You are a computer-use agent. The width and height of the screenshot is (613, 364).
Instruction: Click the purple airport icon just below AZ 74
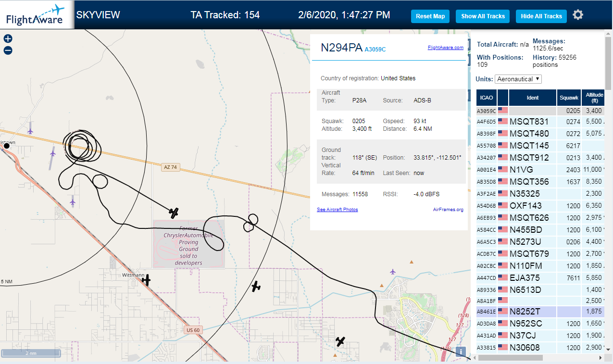coord(52,153)
